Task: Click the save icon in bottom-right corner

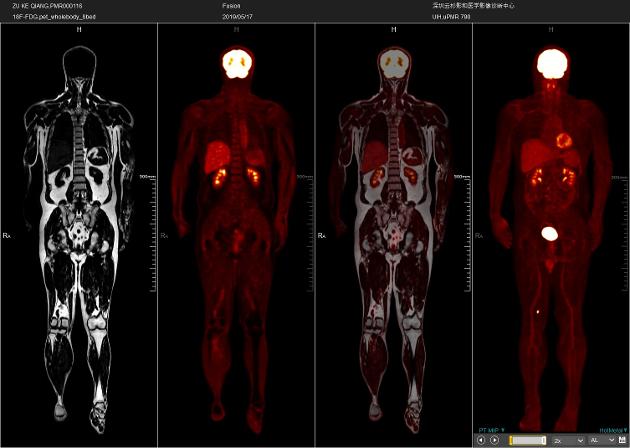Action: pos(620,439)
